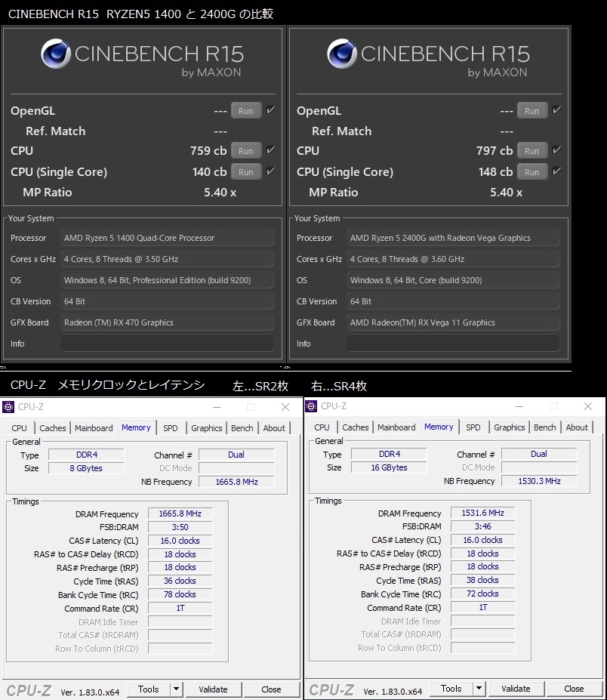
Task: Select Bank Cycle Time value 78 clocks
Action: tap(180, 594)
